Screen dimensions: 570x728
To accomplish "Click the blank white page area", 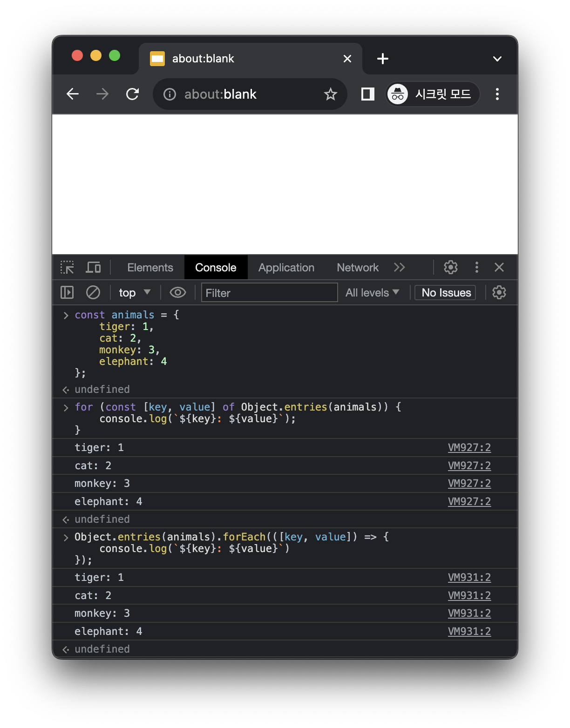I will [x=285, y=184].
